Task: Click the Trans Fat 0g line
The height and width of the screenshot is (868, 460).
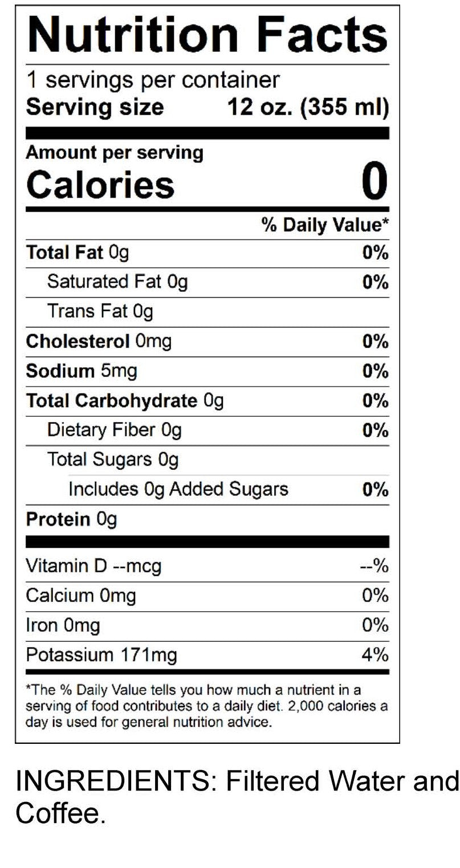Action: coord(100,311)
